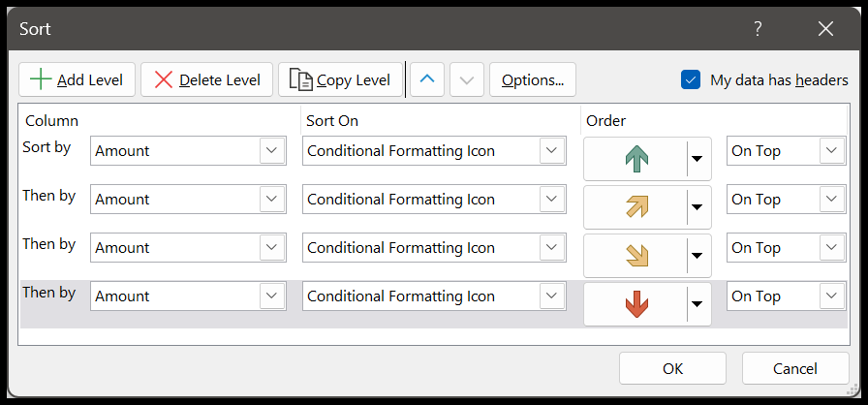Click the Order header label

pos(606,120)
